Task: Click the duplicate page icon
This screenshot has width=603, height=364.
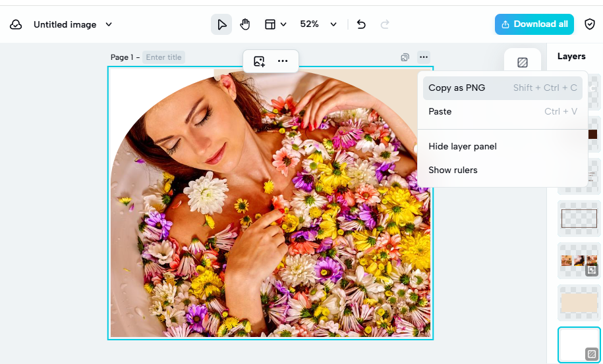Action: pyautogui.click(x=405, y=57)
